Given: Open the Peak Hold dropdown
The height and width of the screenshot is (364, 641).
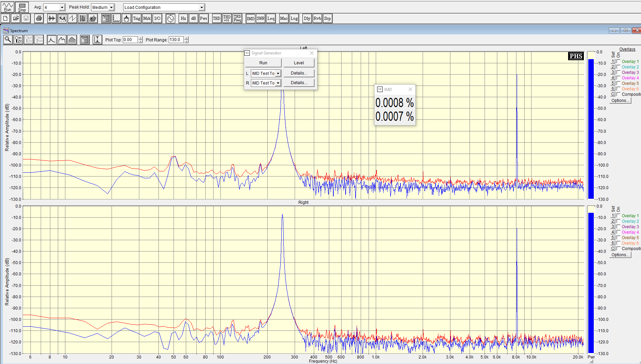Looking at the screenshot, I should (x=111, y=8).
